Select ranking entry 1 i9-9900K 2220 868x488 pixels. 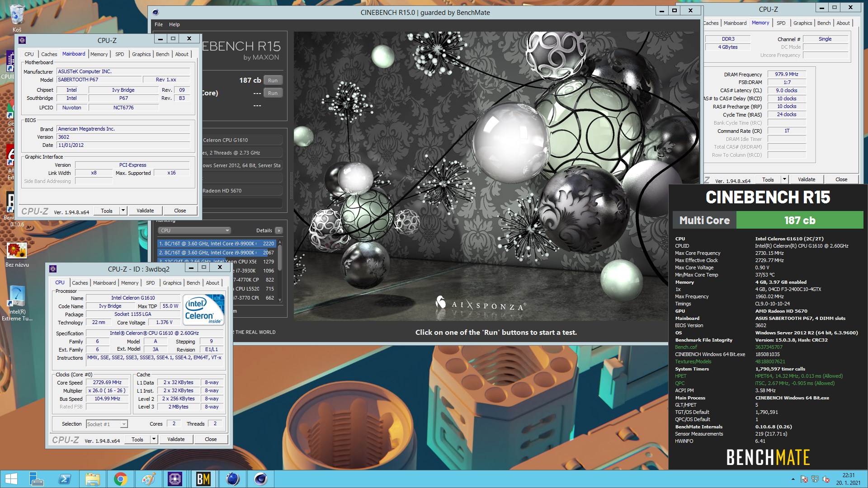(x=217, y=244)
